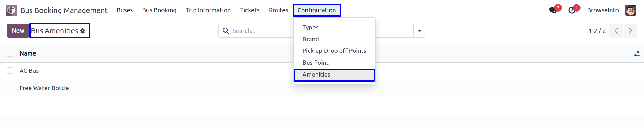Go to the previous page arrow
The height and width of the screenshot is (129, 644).
[x=616, y=31]
